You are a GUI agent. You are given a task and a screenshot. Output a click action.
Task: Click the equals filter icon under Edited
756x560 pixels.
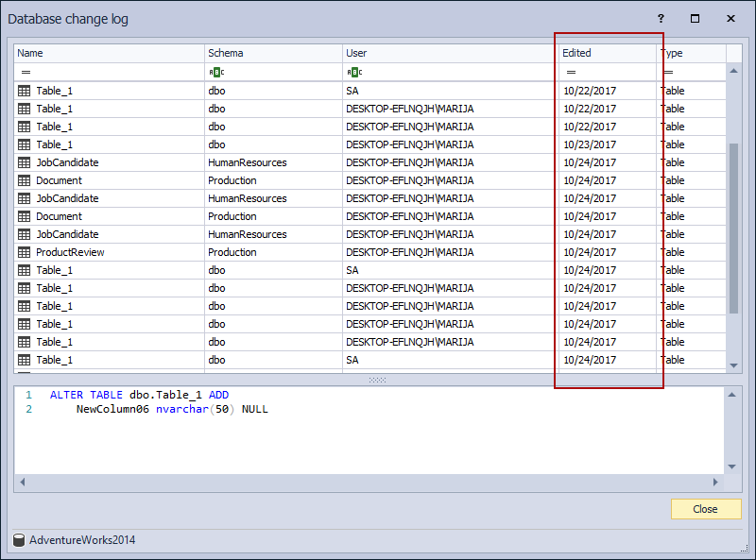571,73
